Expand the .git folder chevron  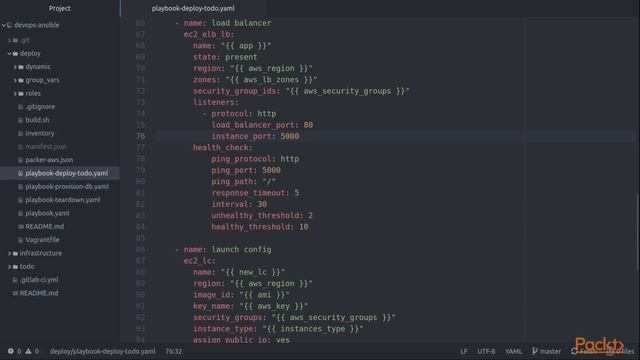9,40
